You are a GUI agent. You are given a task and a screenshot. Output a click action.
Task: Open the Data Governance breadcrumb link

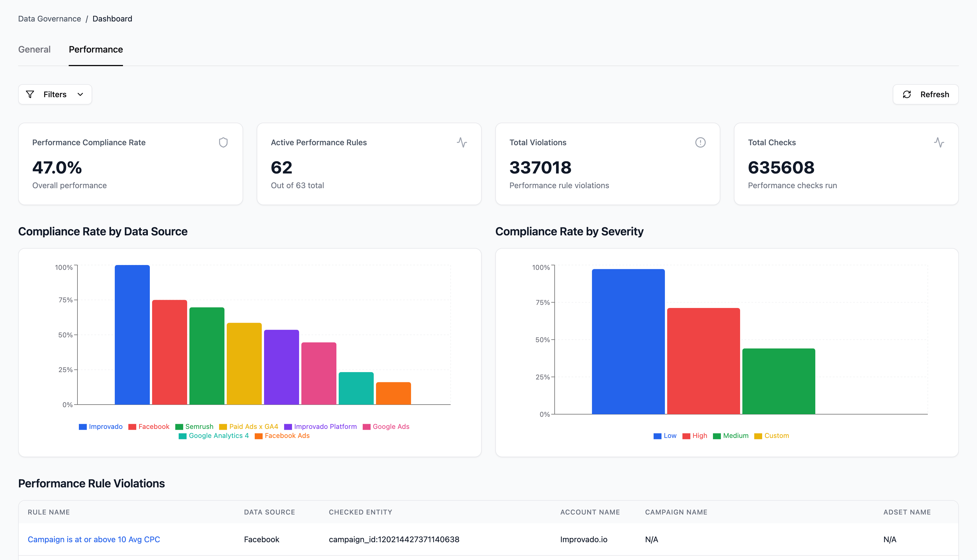50,19
